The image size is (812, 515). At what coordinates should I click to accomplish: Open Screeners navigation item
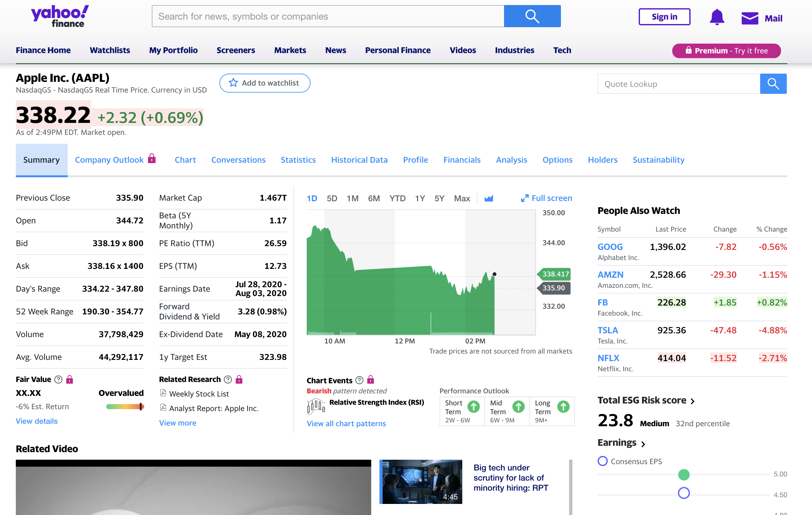point(236,50)
